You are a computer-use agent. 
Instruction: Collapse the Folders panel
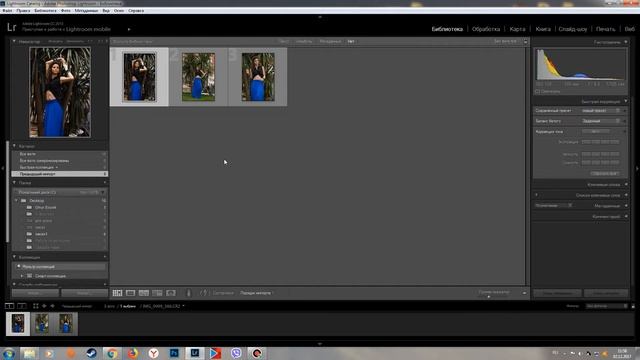14,182
